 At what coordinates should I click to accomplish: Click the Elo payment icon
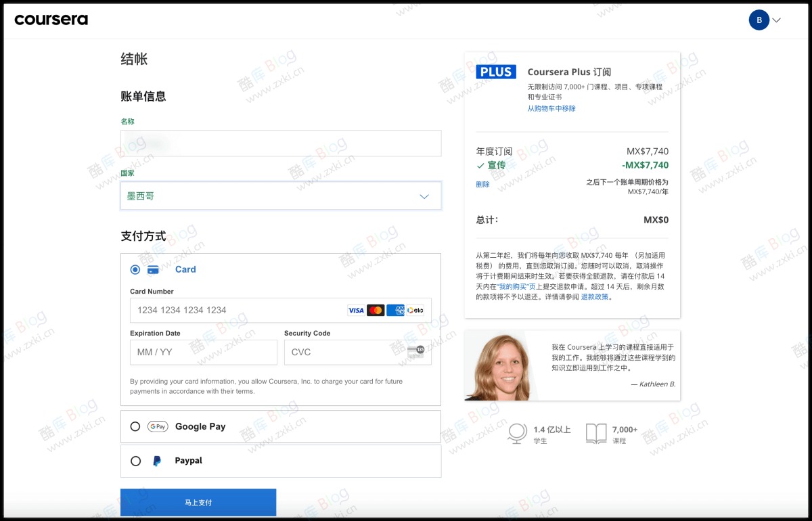[415, 310]
